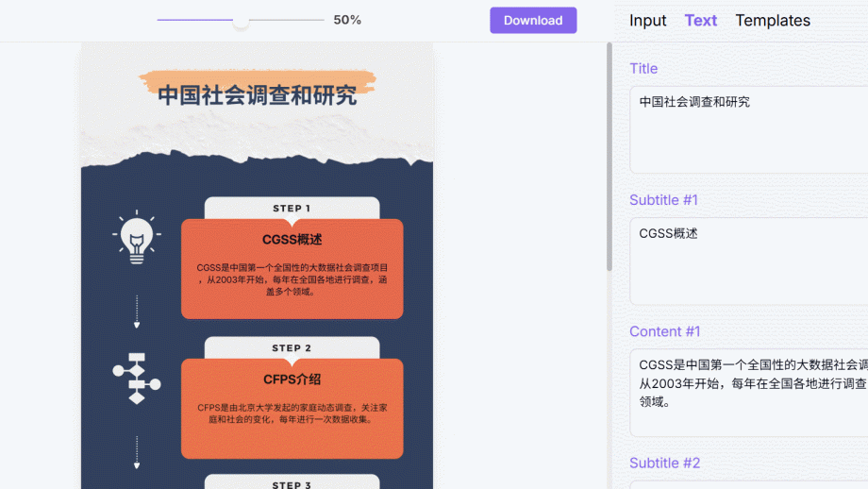This screenshot has height=489, width=868.
Task: Click the text panel vertical scrollbar
Action: click(609, 158)
